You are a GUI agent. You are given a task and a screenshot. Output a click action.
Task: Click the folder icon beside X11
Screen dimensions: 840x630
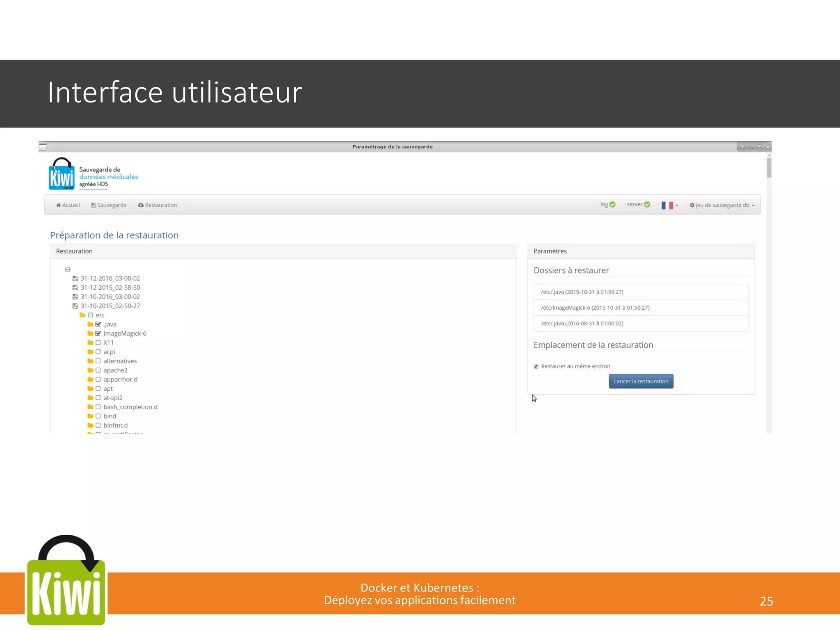click(90, 342)
